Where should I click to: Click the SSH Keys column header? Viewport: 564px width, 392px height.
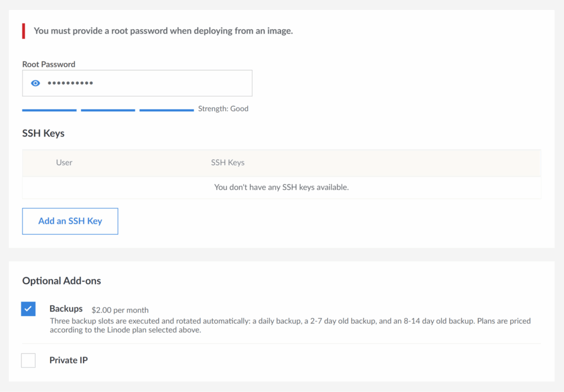tap(227, 162)
